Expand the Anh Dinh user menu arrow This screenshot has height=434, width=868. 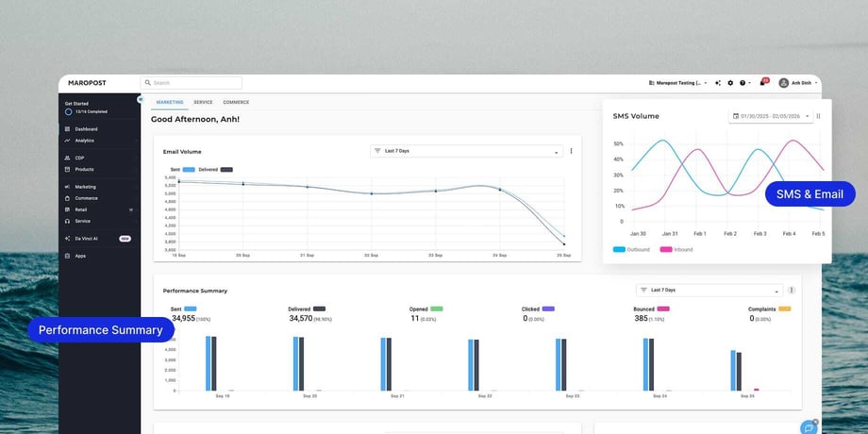pyautogui.click(x=816, y=83)
